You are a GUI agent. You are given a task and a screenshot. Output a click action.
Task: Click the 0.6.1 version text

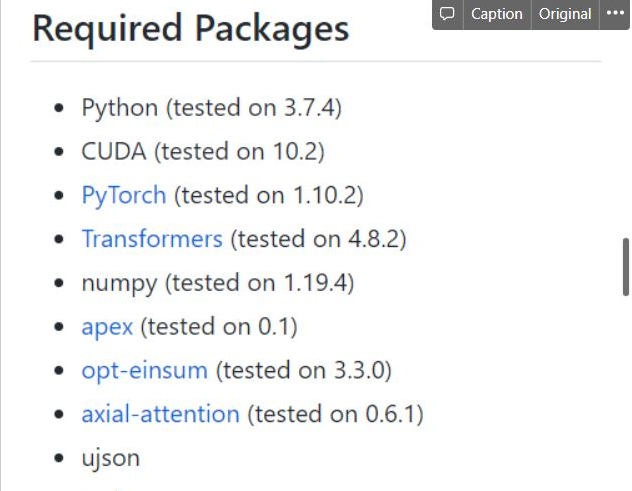coord(391,414)
